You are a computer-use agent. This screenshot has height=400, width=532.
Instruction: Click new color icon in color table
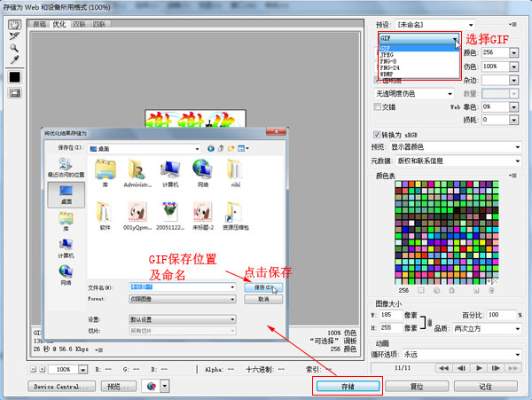pos(476,290)
